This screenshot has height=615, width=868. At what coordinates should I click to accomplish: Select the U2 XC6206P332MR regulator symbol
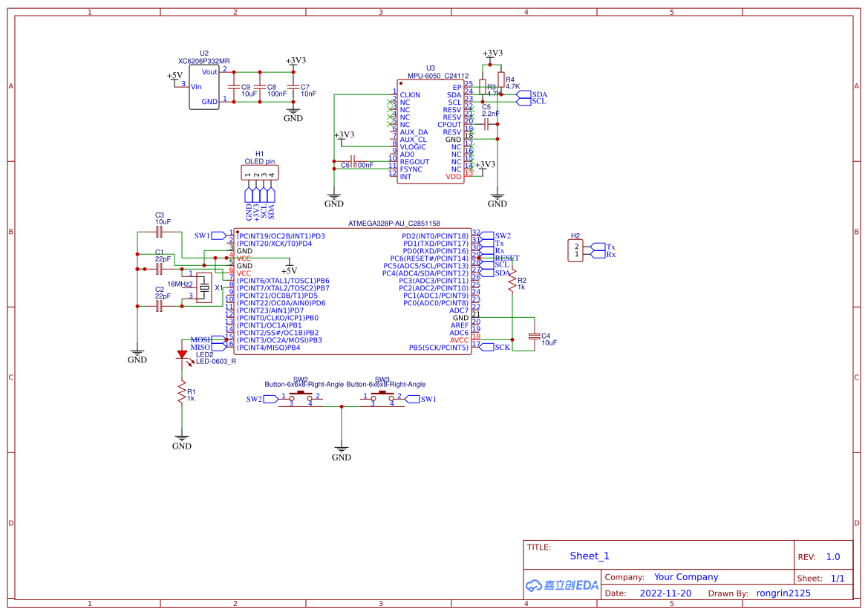(204, 87)
